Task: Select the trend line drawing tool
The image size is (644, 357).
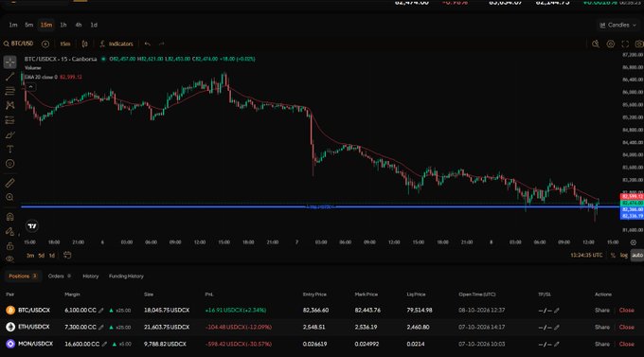Action: pos(9,77)
